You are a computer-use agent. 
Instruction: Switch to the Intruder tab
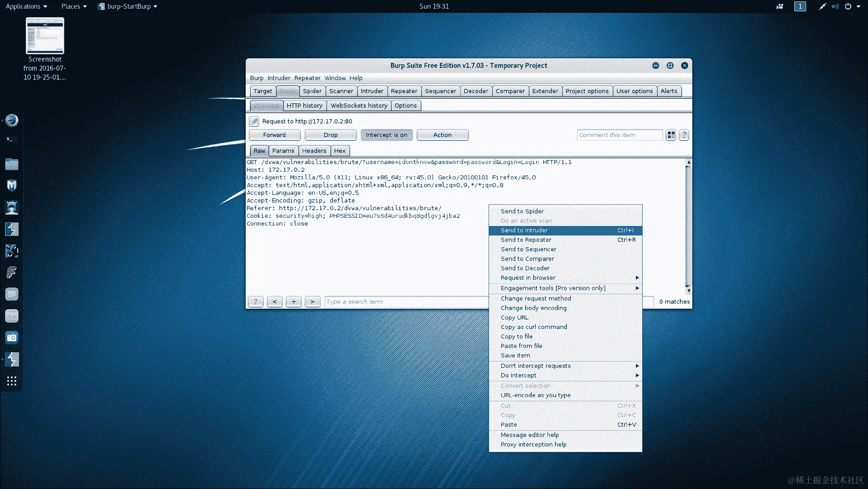(372, 91)
